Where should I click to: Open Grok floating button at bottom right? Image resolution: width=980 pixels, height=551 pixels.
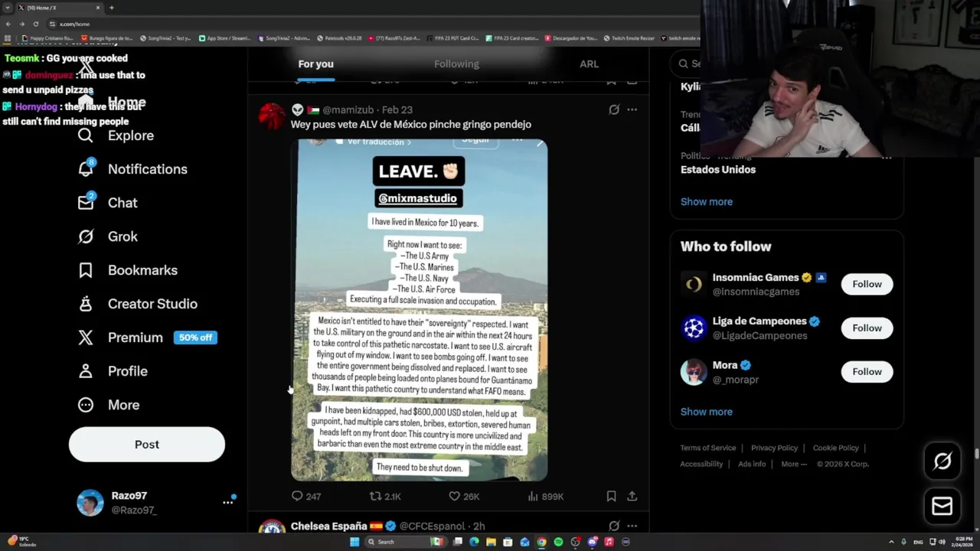942,461
